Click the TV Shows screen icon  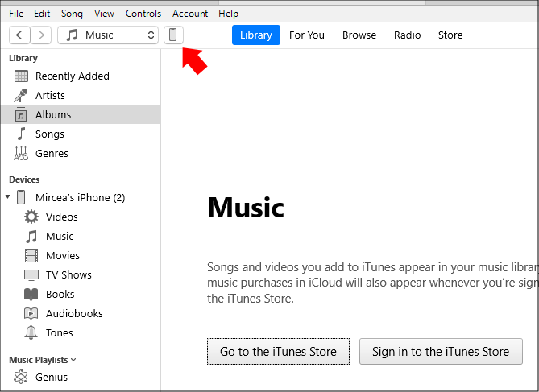[x=31, y=274]
